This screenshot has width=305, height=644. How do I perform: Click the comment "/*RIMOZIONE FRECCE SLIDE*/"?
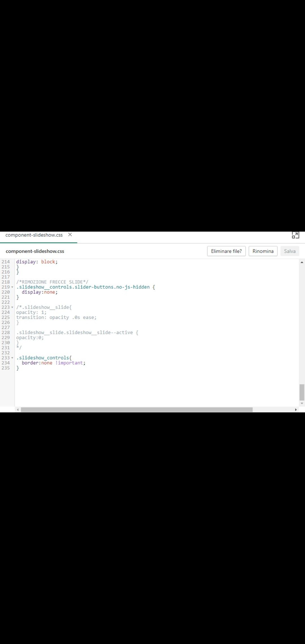click(52, 282)
